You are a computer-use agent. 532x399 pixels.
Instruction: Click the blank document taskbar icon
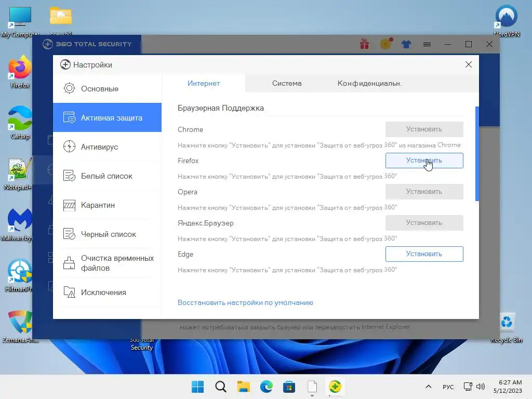tap(312, 387)
